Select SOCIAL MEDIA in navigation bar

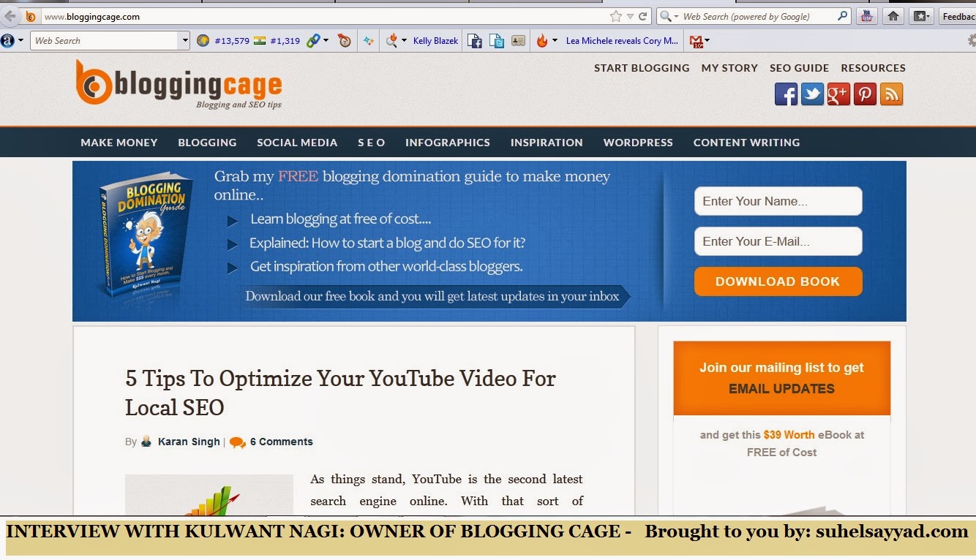point(297,143)
